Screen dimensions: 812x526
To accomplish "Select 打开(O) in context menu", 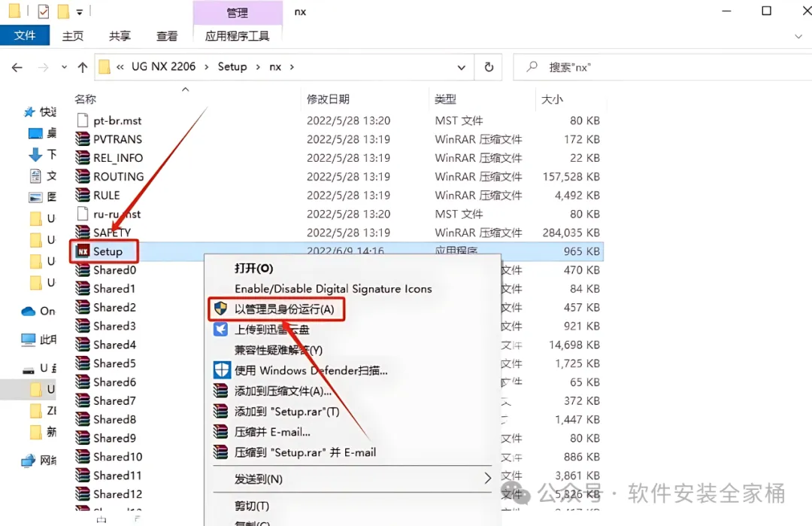I will point(254,269).
